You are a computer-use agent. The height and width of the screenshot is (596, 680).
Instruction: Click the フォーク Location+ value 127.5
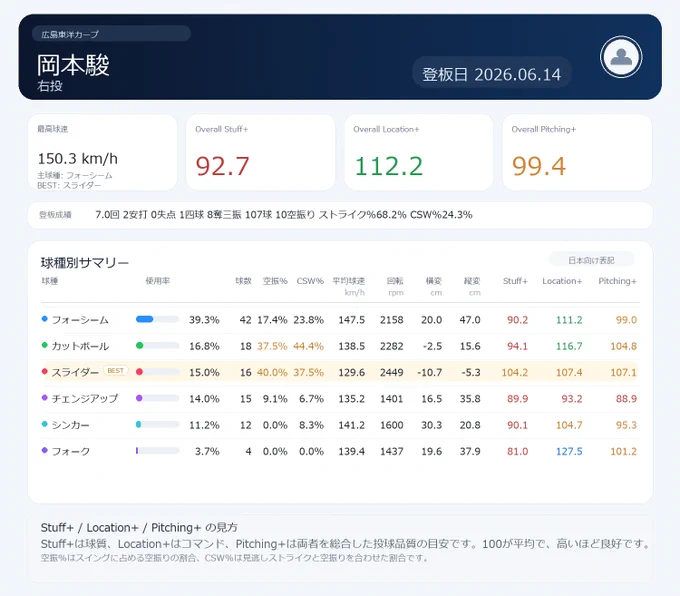point(569,452)
